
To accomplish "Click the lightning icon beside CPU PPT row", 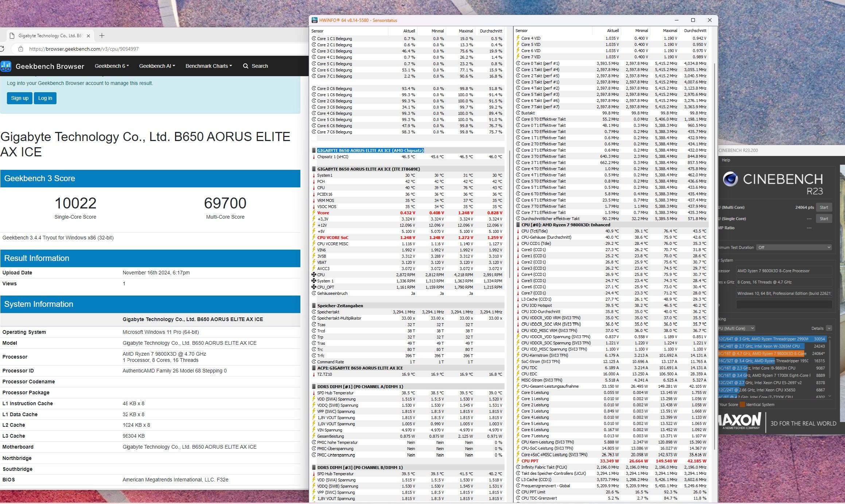I will [x=518, y=461].
